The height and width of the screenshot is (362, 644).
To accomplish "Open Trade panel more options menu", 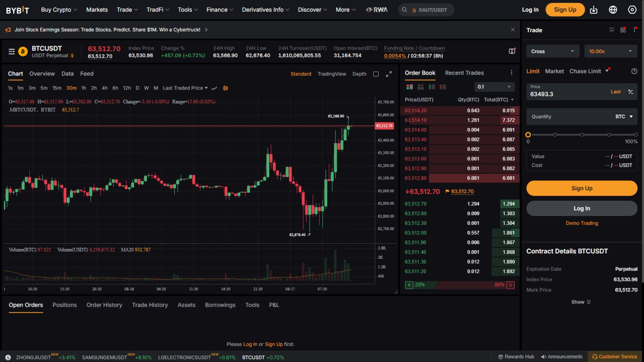I will [x=635, y=30].
